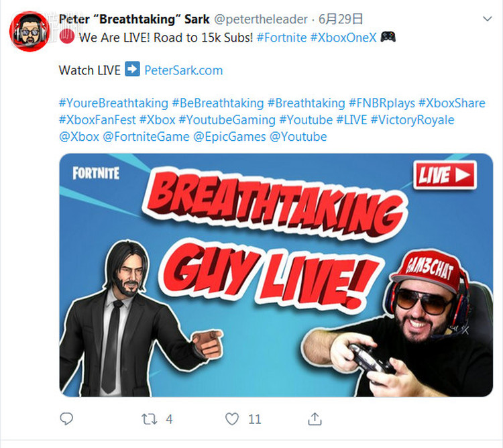
Task: Click the red circle emoji before We Are LIVE
Action: 67,36
